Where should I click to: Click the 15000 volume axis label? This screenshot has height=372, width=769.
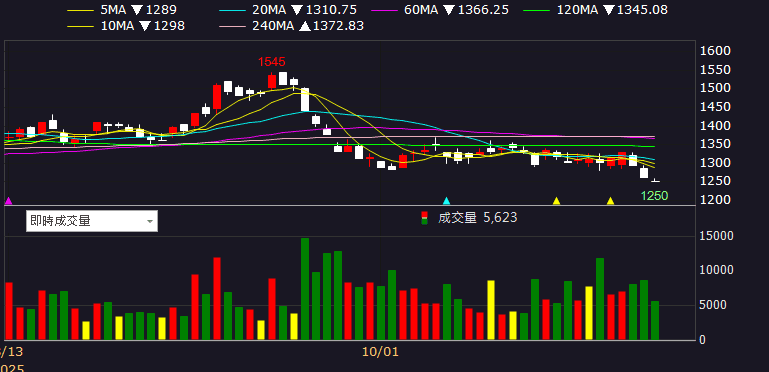pyautogui.click(x=717, y=236)
